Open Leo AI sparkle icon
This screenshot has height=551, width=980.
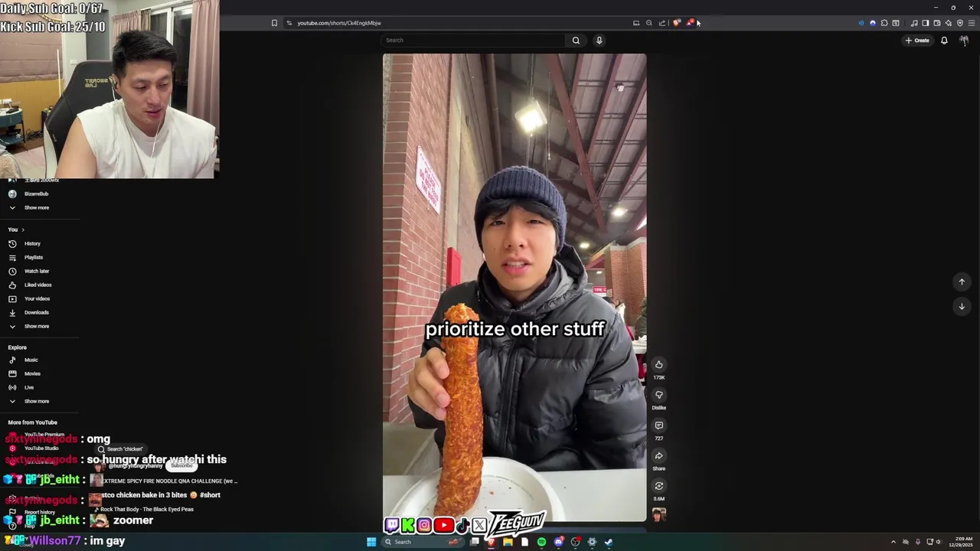click(948, 23)
